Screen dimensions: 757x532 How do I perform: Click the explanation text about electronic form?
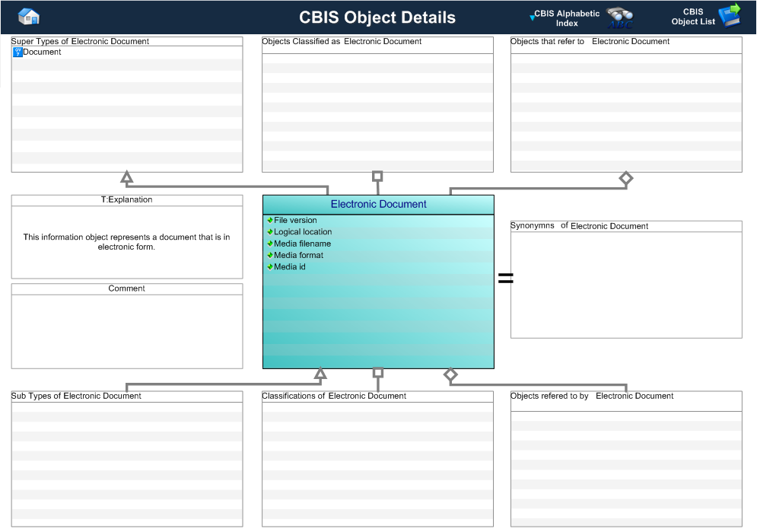coord(126,242)
